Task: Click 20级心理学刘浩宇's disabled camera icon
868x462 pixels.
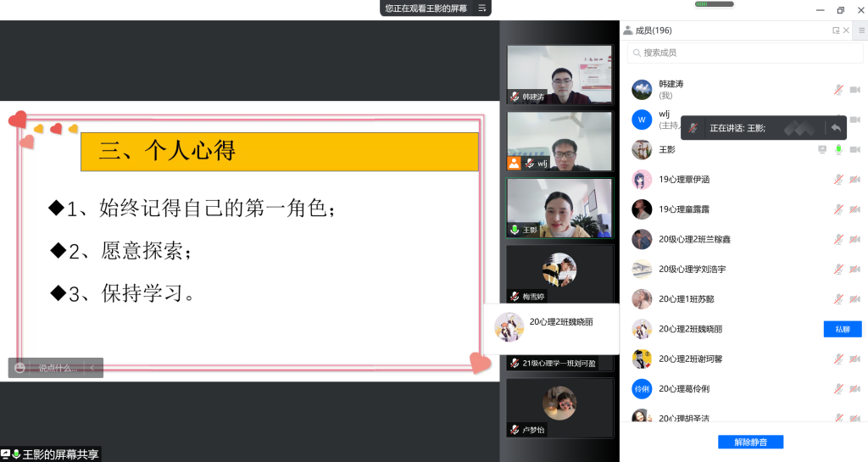Action: (x=854, y=270)
